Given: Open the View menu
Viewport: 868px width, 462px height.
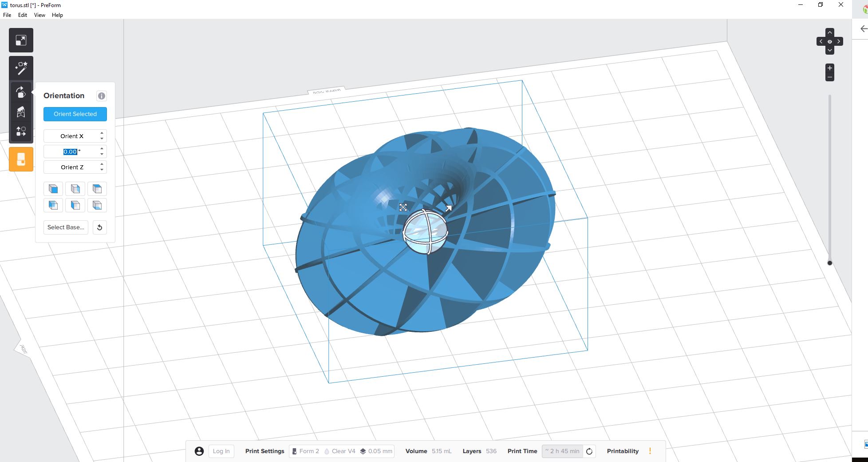Looking at the screenshot, I should pyautogui.click(x=39, y=15).
